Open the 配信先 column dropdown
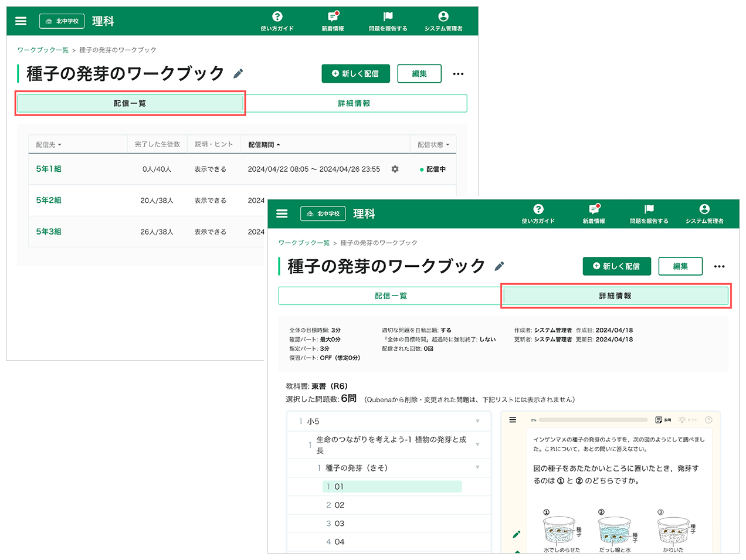This screenshot has width=746, height=560. [x=49, y=145]
